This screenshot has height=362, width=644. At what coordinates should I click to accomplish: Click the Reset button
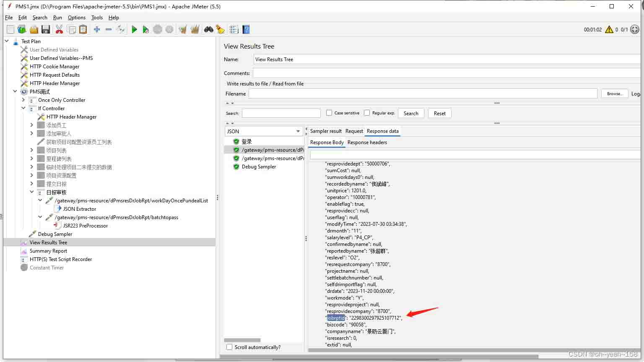pyautogui.click(x=440, y=113)
